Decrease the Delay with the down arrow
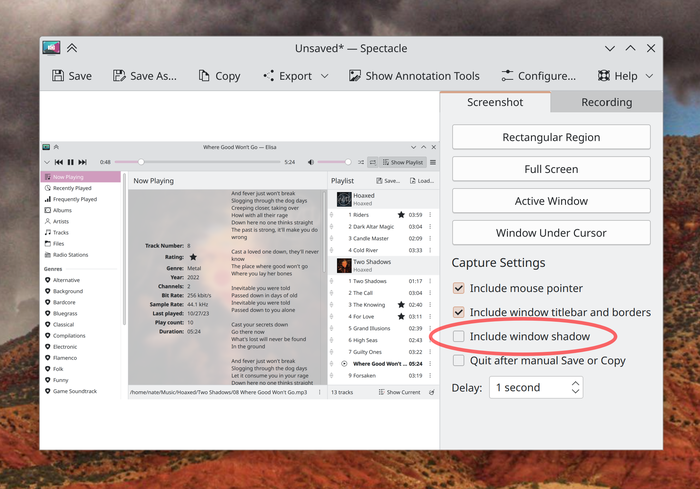The width and height of the screenshot is (700, 489). [x=575, y=392]
